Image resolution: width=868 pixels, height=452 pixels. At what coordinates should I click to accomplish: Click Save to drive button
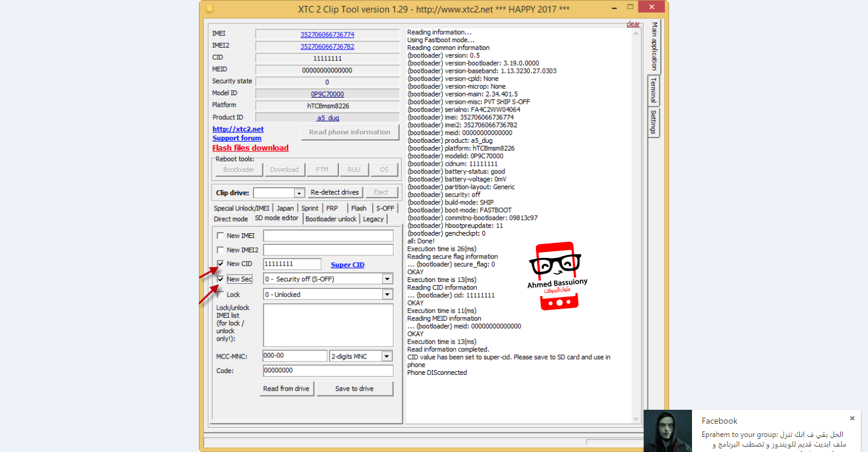pyautogui.click(x=354, y=389)
